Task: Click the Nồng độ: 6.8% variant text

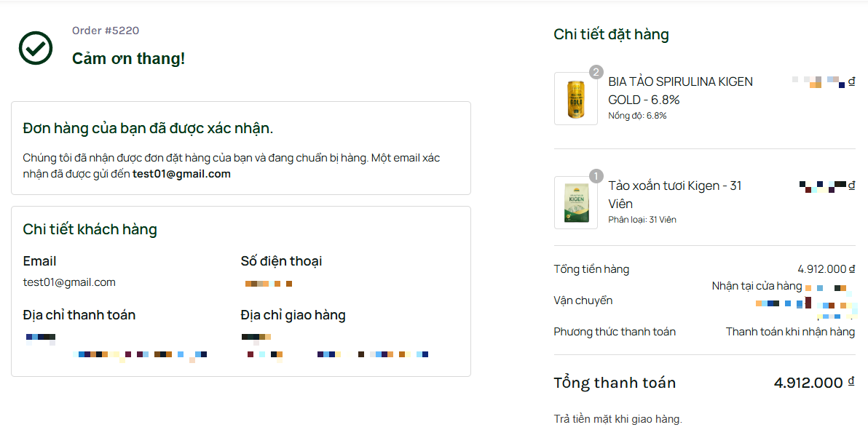Action: [637, 116]
